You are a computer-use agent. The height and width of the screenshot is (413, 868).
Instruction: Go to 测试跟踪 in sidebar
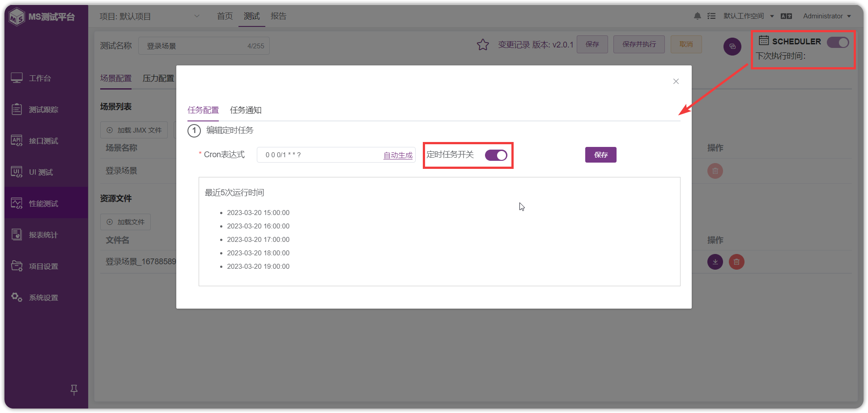tap(46, 109)
